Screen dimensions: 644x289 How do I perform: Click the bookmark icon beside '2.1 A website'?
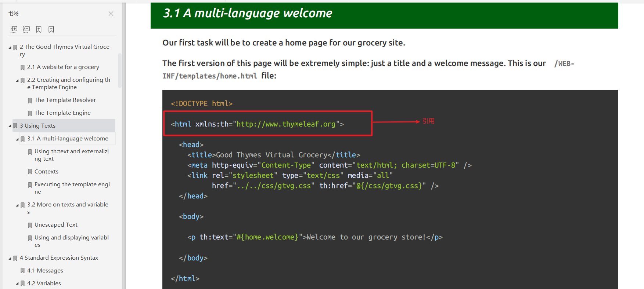[23, 67]
